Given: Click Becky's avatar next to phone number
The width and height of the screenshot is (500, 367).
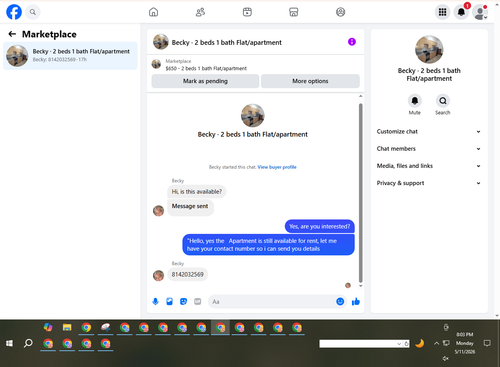Looking at the screenshot, I should (158, 275).
